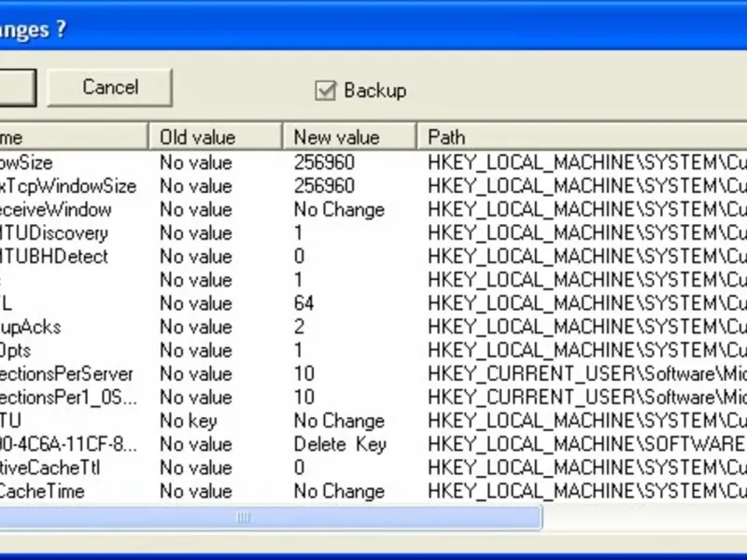The image size is (747, 560).
Task: Select the MTUDiscovery row name
Action: click(54, 232)
